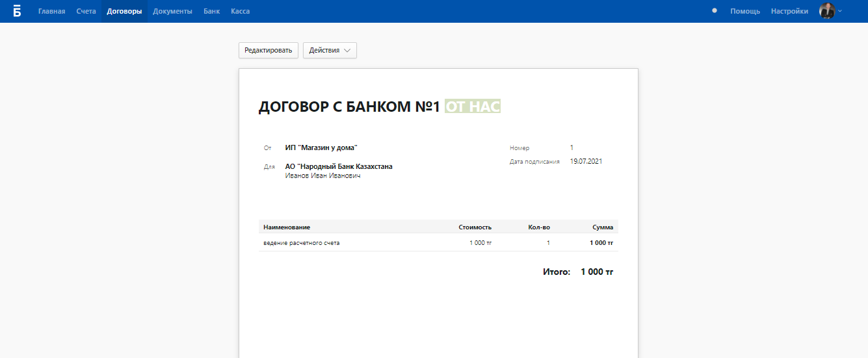Image resolution: width=868 pixels, height=358 pixels.
Task: Click sender ИП "Магазин у дома"
Action: 321,148
